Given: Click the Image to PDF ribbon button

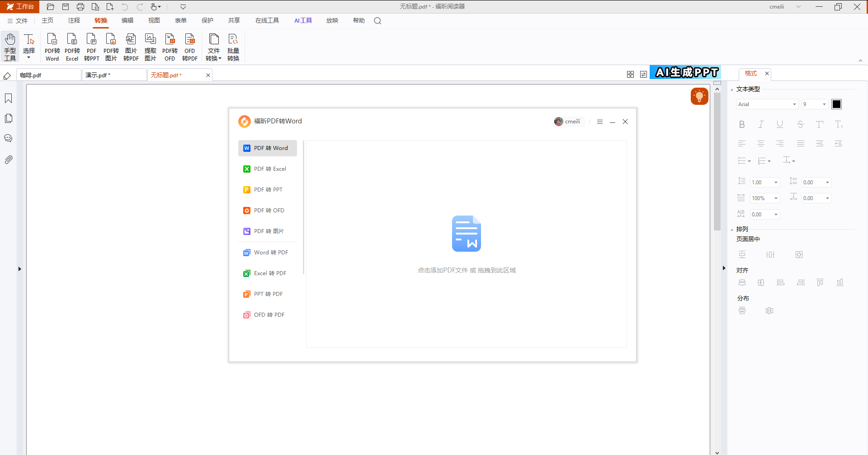Looking at the screenshot, I should tap(131, 47).
